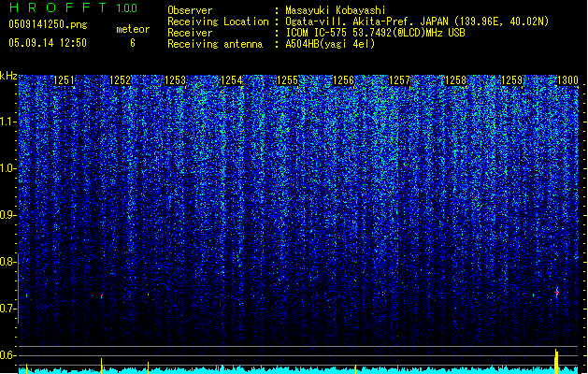The image size is (588, 374).
Task: Click the 1257 time marker
Action: (x=400, y=79)
